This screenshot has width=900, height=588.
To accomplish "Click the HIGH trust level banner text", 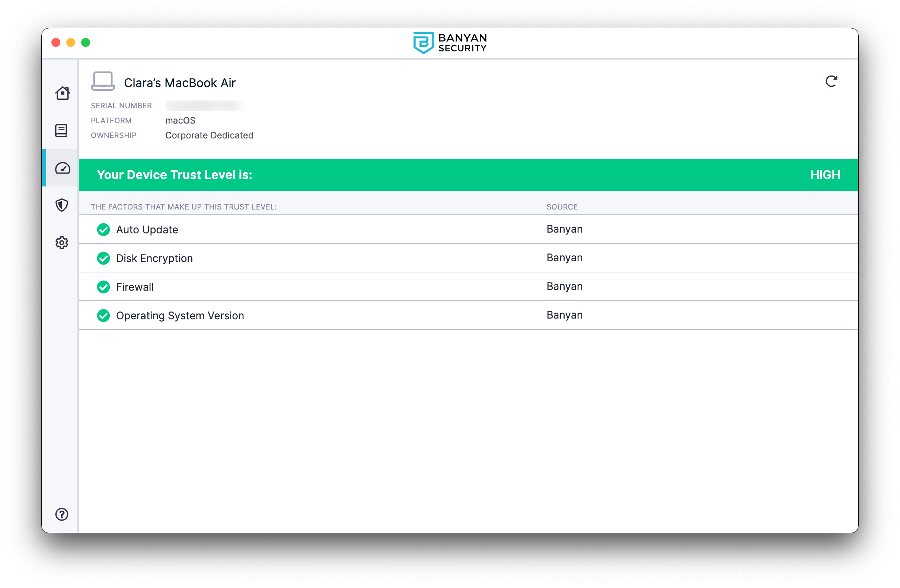I will [825, 175].
